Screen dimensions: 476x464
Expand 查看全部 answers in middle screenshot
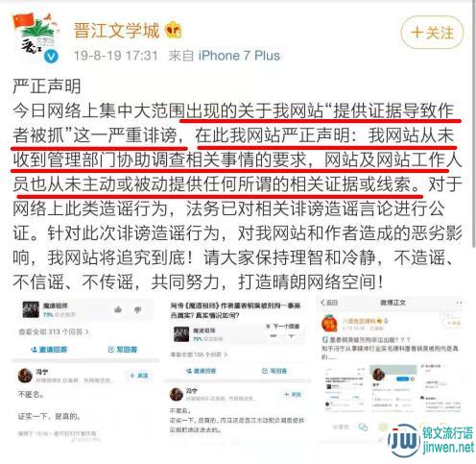coord(199,354)
